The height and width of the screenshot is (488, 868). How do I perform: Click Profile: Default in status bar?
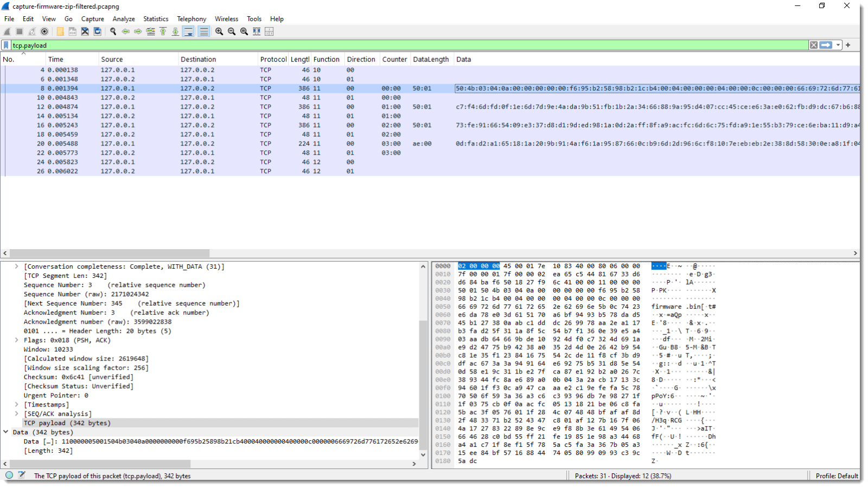point(837,476)
